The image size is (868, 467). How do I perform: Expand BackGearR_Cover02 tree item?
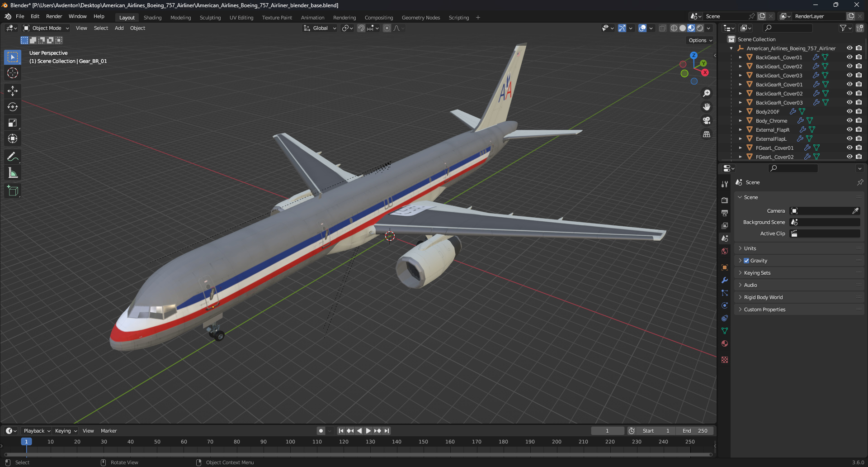tap(740, 94)
